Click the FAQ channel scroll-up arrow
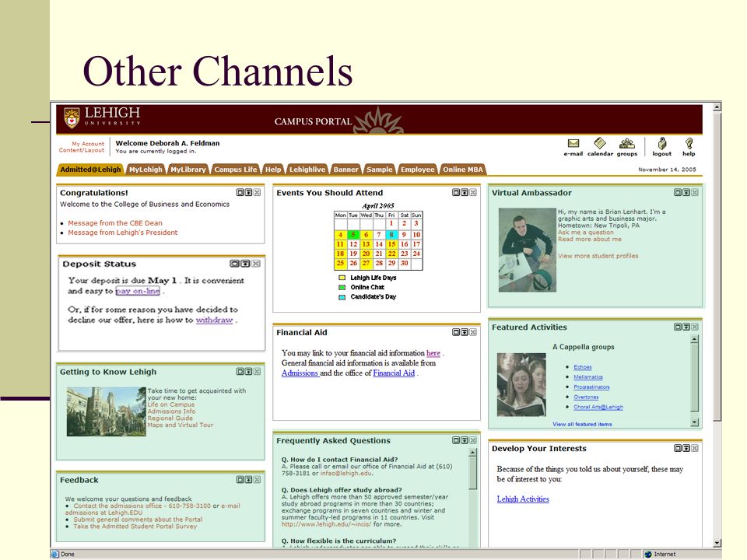Viewport: 747px width, 560px height. tap(472, 453)
